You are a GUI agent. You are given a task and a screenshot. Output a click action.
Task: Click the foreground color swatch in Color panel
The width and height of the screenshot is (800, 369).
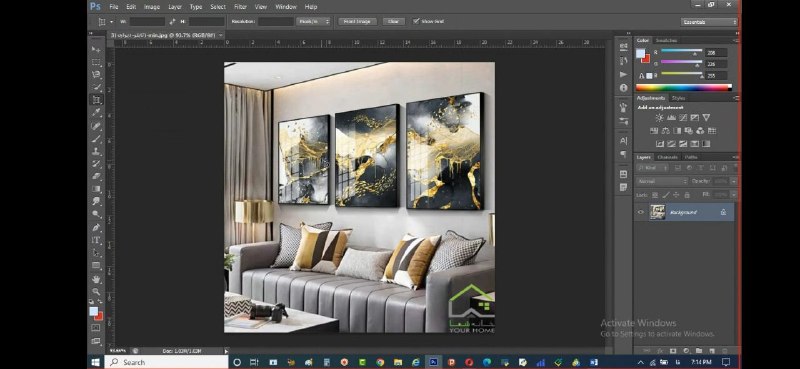pos(640,53)
